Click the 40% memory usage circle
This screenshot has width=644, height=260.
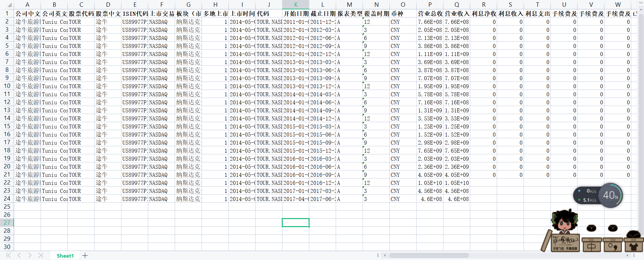coord(610,195)
